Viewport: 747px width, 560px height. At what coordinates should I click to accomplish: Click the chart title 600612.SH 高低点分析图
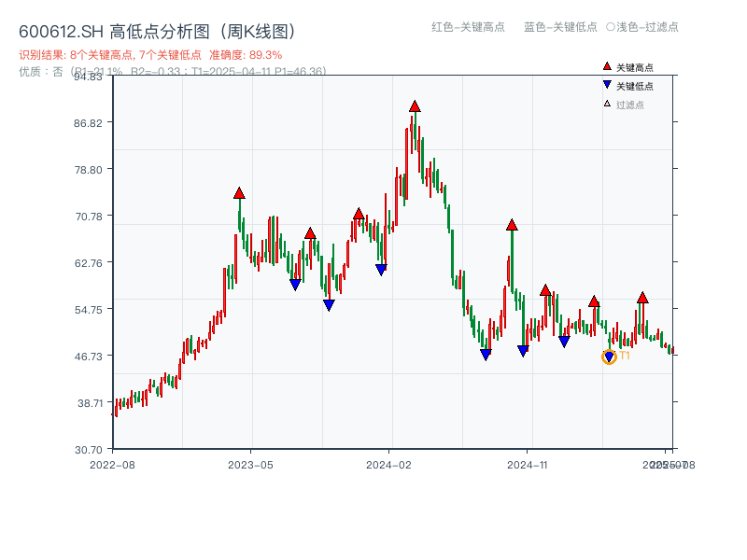point(157,32)
